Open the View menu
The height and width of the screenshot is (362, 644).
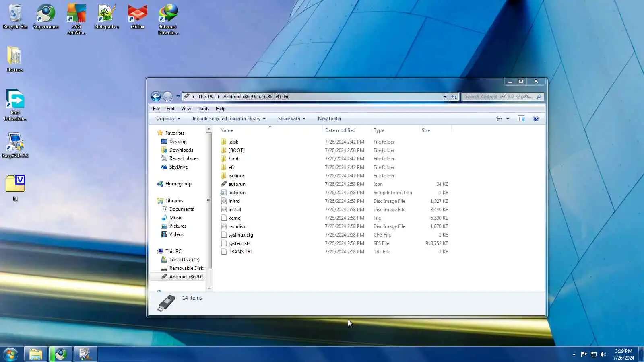pos(186,109)
